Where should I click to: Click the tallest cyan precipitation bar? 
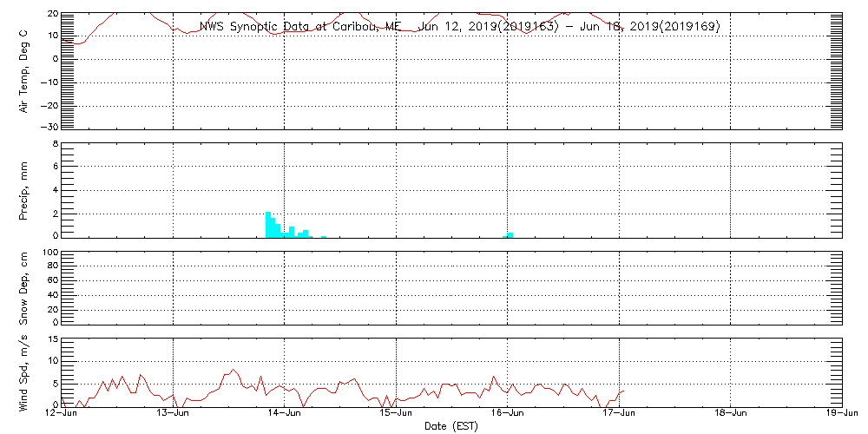[x=268, y=224]
